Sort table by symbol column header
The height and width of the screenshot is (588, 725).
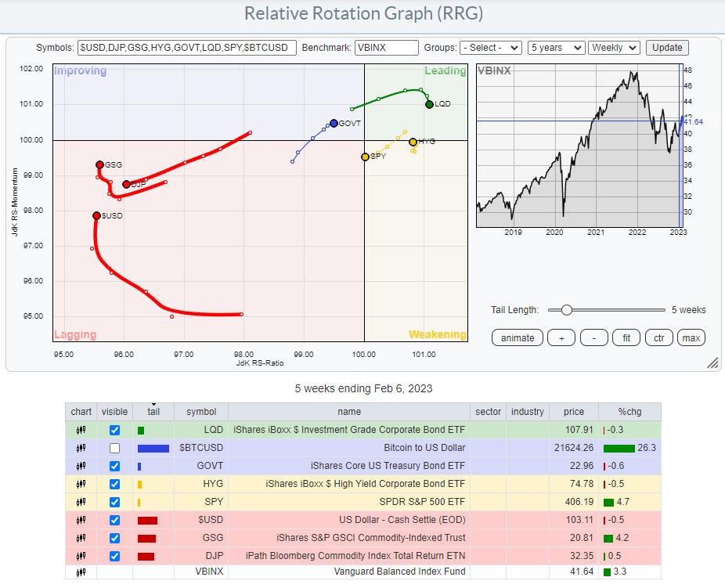[x=201, y=412]
